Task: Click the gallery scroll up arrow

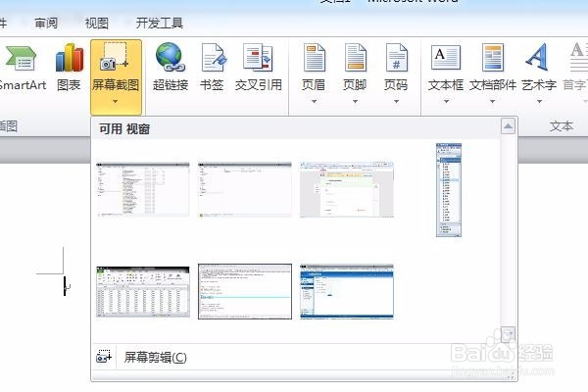Action: [x=508, y=126]
